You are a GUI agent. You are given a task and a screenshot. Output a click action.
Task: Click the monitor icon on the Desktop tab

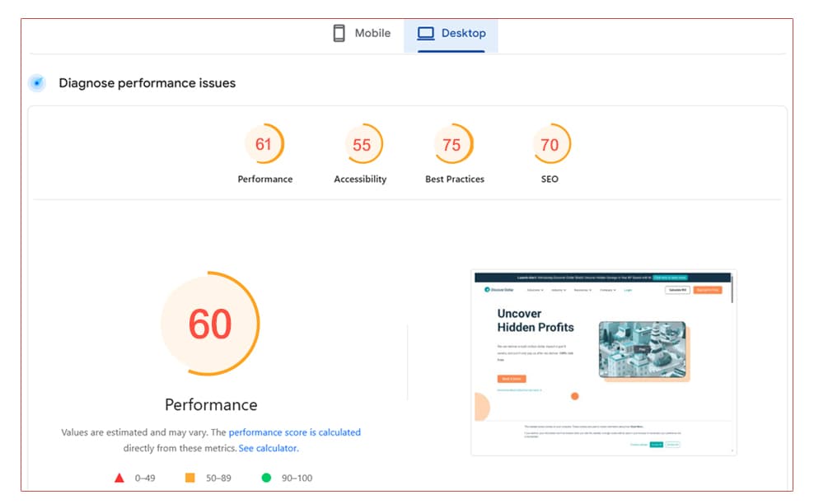425,32
